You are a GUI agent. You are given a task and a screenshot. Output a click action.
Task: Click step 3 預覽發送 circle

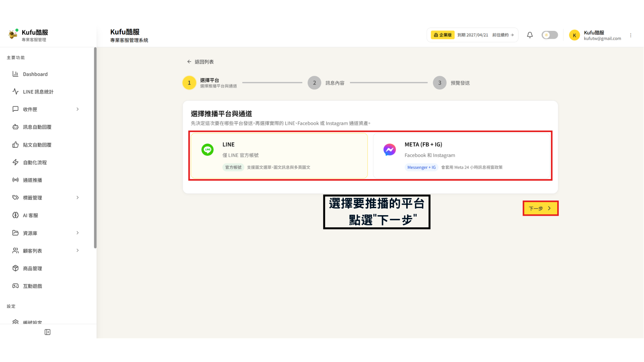coord(439,83)
